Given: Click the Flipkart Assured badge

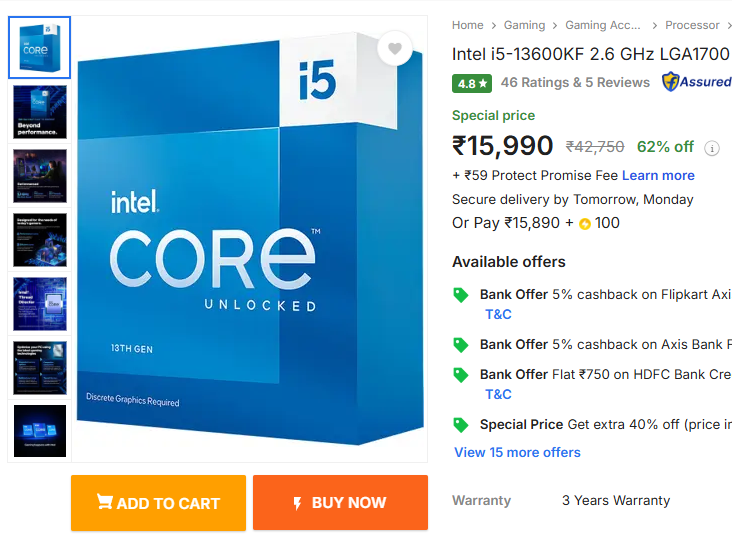Looking at the screenshot, I should tap(697, 82).
